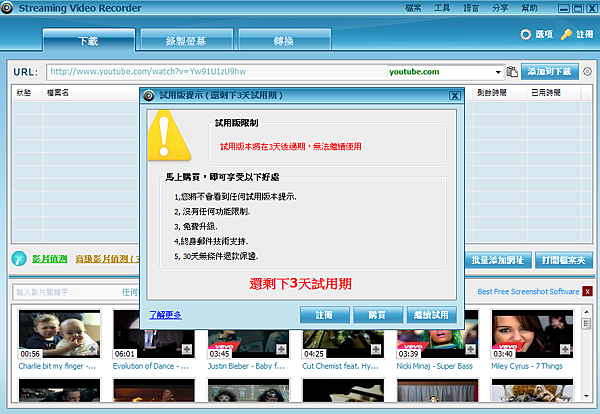Open the 工具 menu
The height and width of the screenshot is (414, 600).
pos(442,8)
